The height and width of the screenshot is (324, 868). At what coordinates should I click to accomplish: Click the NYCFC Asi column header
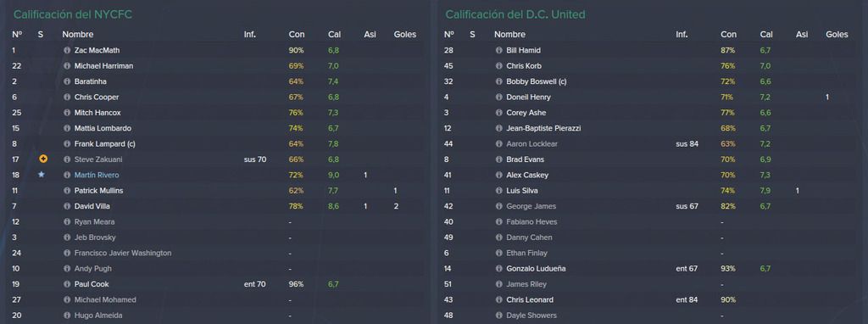(x=370, y=34)
